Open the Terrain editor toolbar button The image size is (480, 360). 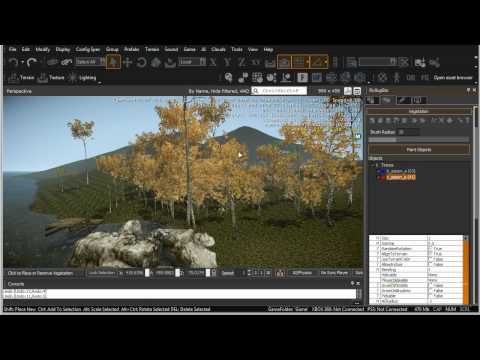point(21,78)
